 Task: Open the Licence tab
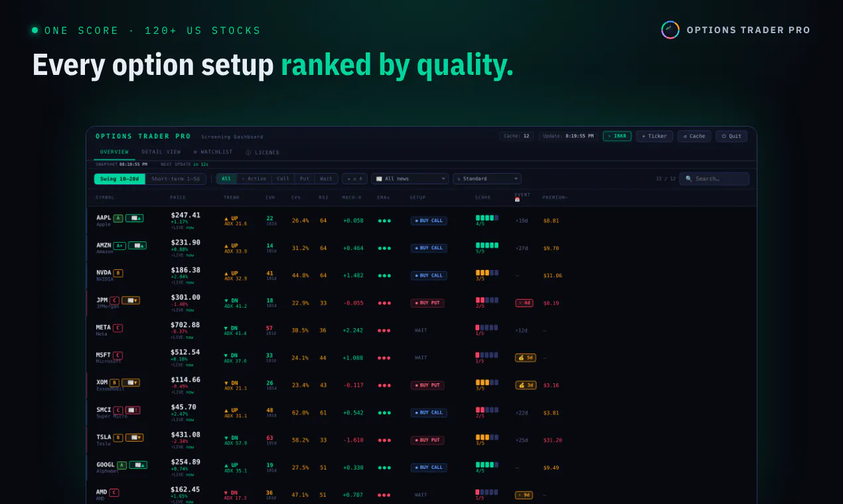(x=263, y=153)
